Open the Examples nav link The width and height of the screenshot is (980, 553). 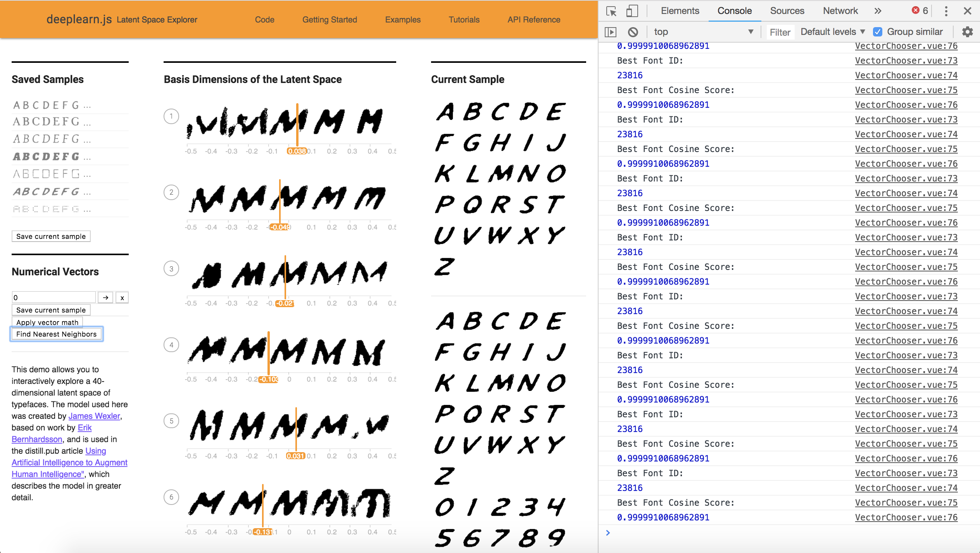(x=403, y=19)
